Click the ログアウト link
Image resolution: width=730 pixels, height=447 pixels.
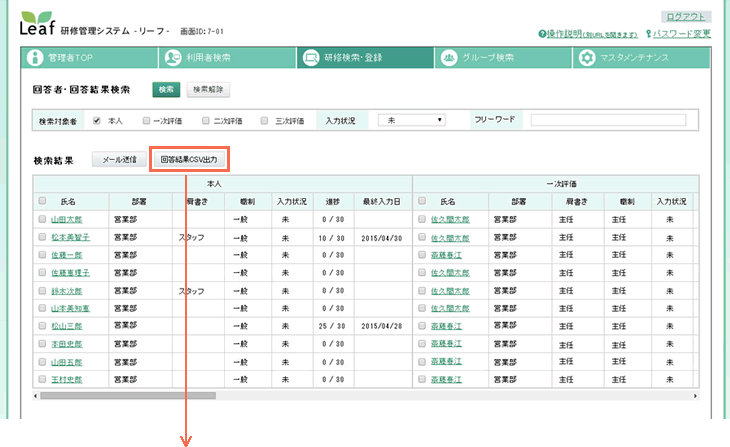coord(686,17)
